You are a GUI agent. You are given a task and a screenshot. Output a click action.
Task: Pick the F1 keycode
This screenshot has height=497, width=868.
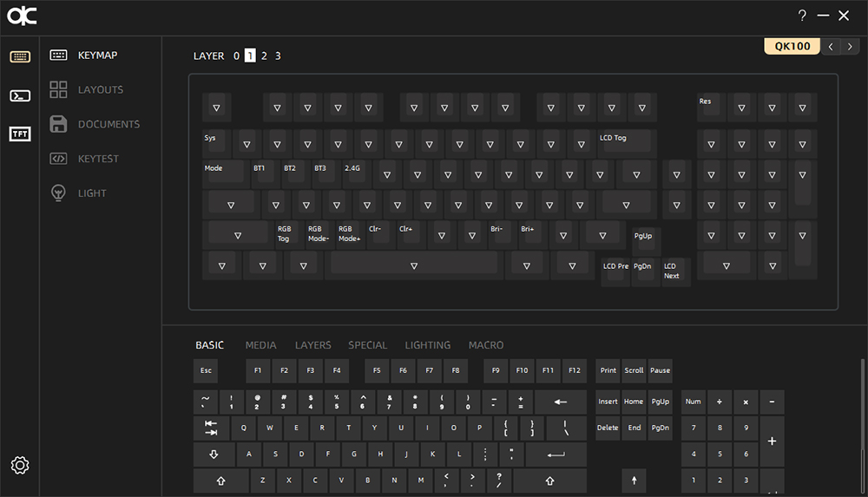[x=258, y=371]
